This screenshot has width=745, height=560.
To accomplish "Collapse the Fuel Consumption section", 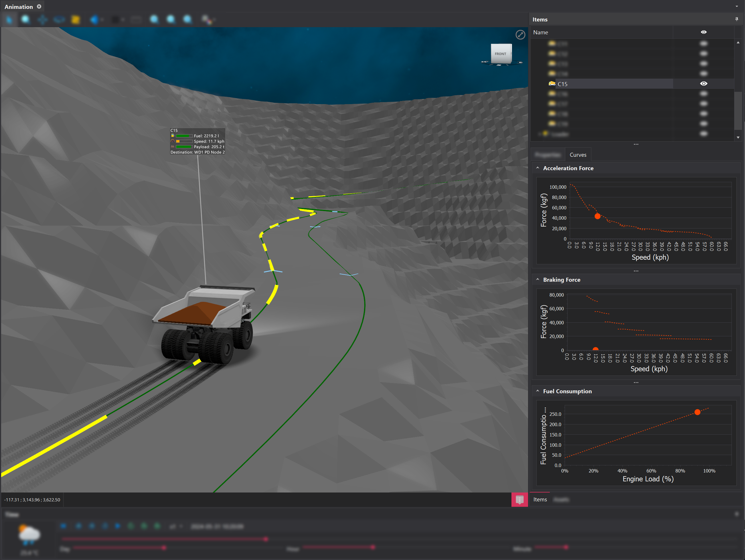I will 537,391.
